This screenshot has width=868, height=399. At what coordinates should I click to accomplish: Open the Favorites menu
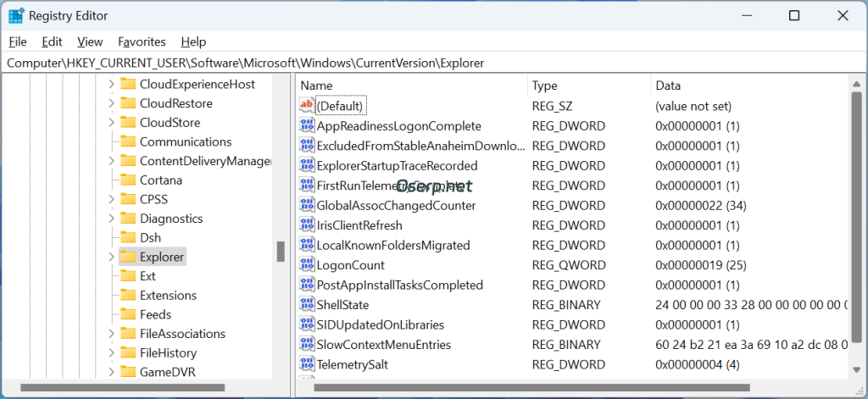point(142,42)
